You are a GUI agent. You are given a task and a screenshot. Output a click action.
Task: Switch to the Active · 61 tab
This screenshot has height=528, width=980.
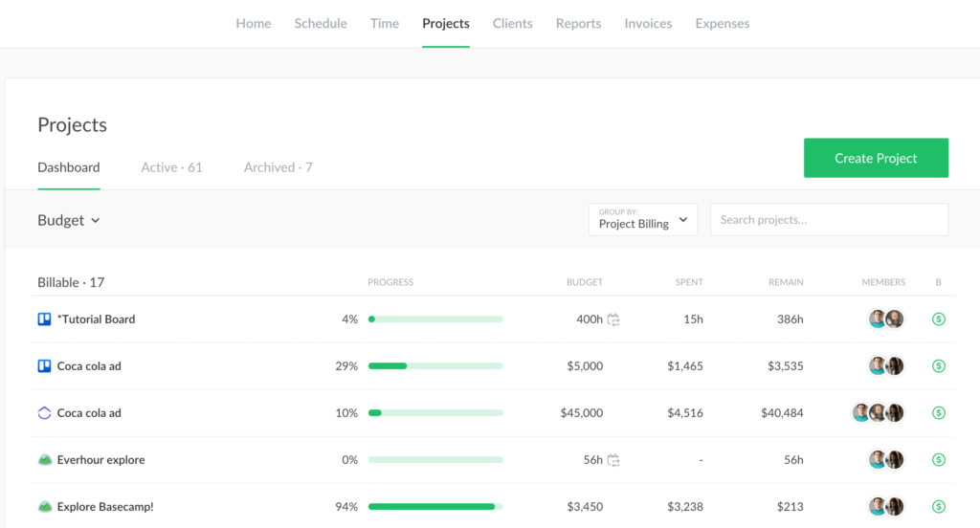172,167
